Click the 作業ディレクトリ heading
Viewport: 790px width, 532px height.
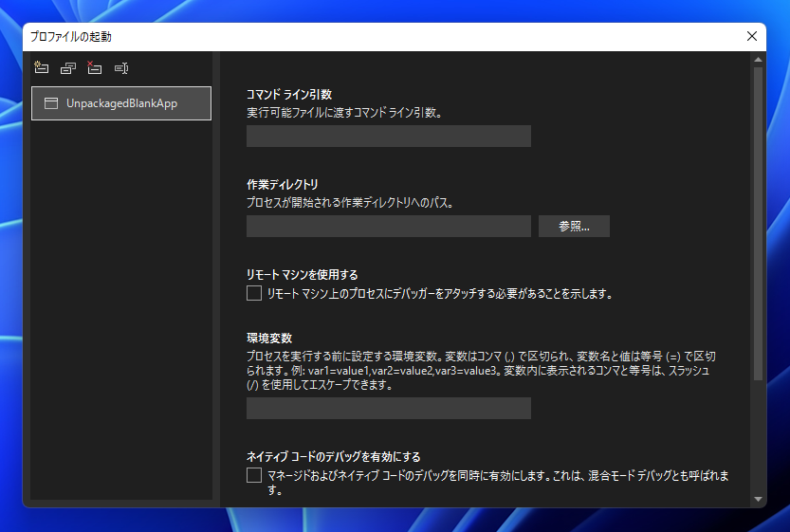click(x=283, y=184)
